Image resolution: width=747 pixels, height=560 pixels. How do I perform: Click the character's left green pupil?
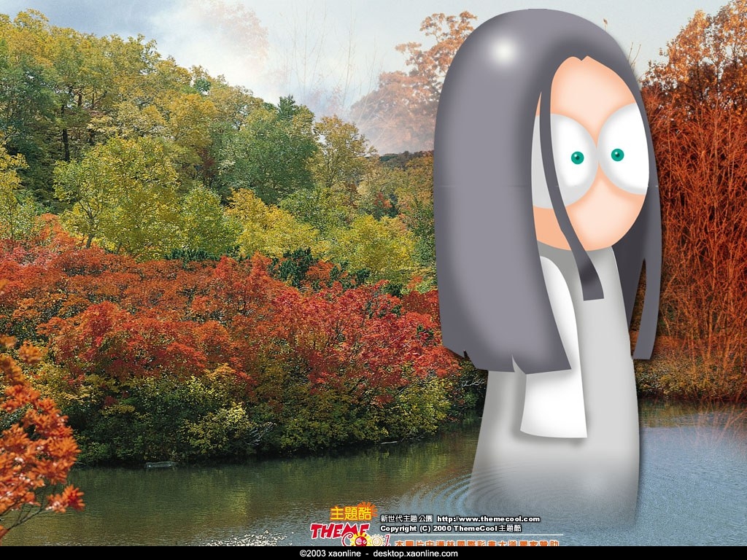click(x=577, y=157)
